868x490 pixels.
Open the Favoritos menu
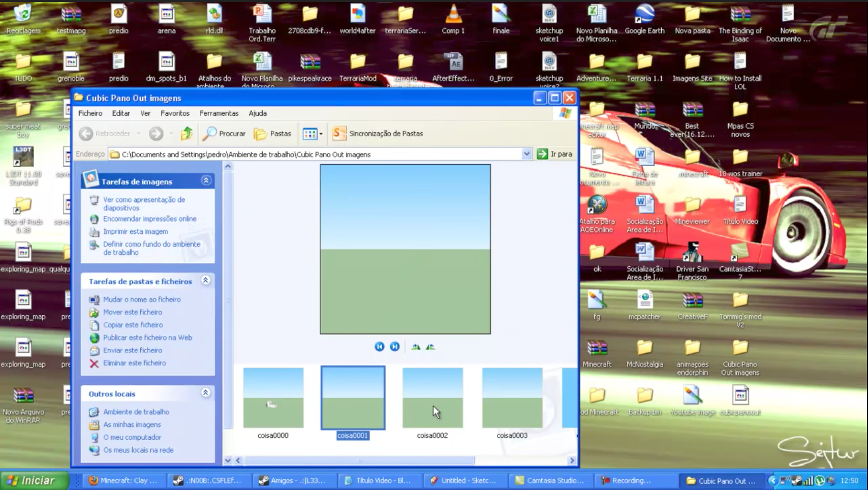175,113
